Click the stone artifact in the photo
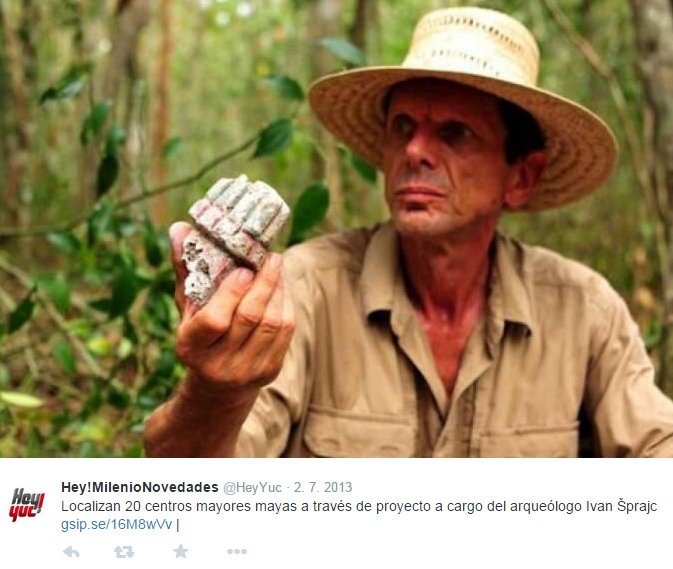Image resolution: width=673 pixels, height=569 pixels. (x=234, y=238)
